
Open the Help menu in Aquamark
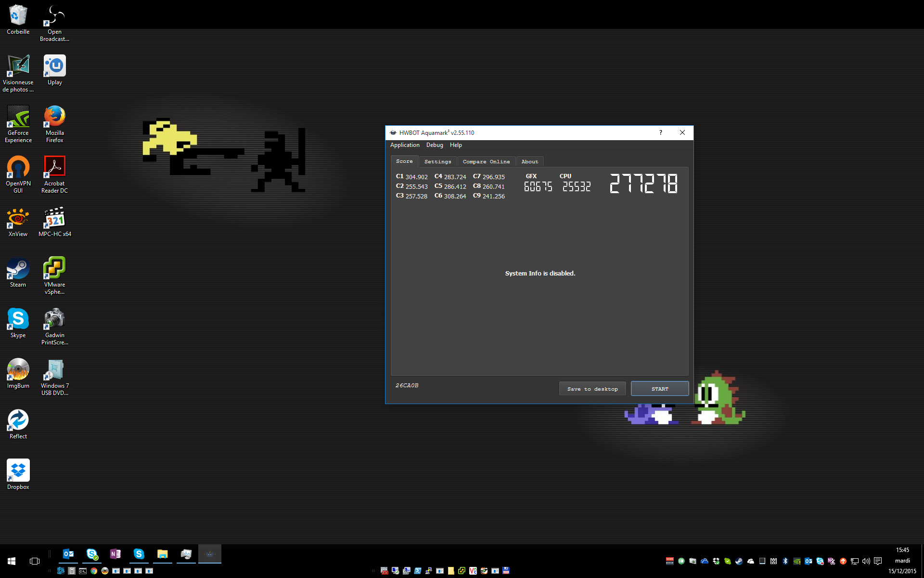click(x=456, y=145)
